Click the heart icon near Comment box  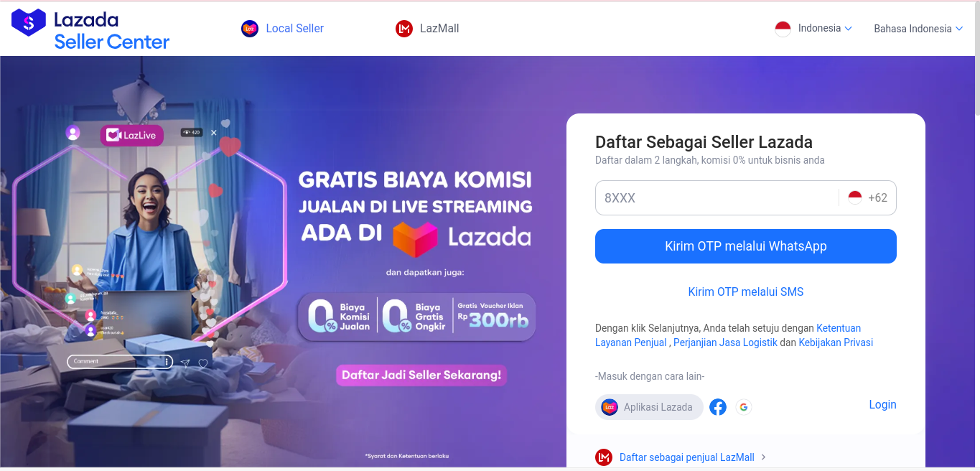pos(203,363)
